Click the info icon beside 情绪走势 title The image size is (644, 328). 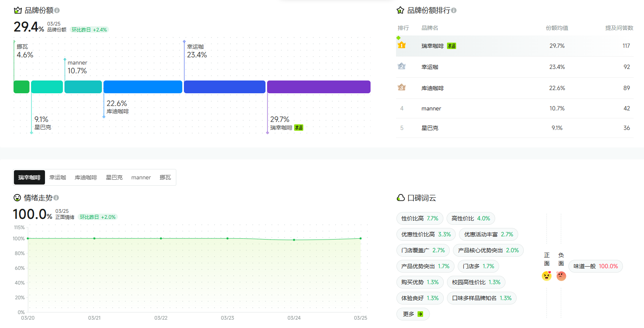tap(56, 198)
